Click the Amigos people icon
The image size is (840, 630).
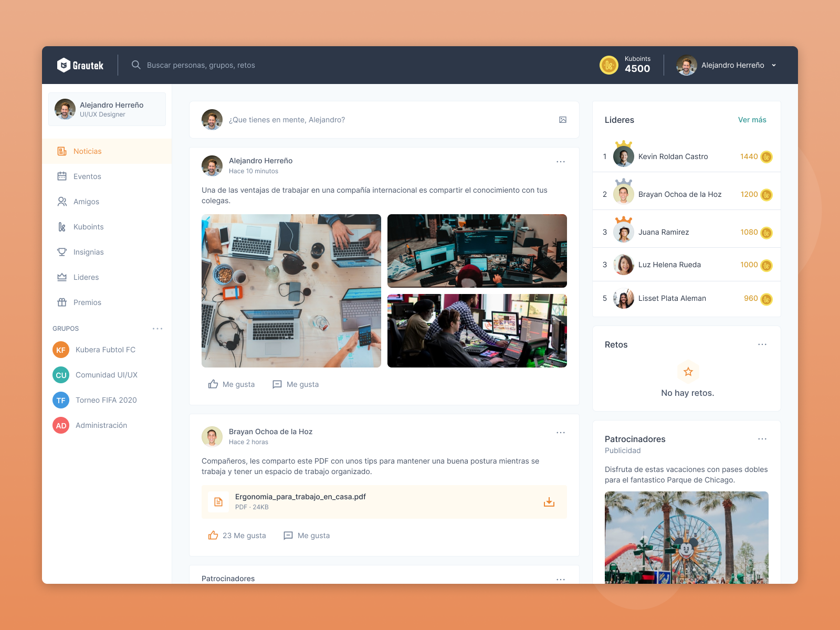(62, 202)
